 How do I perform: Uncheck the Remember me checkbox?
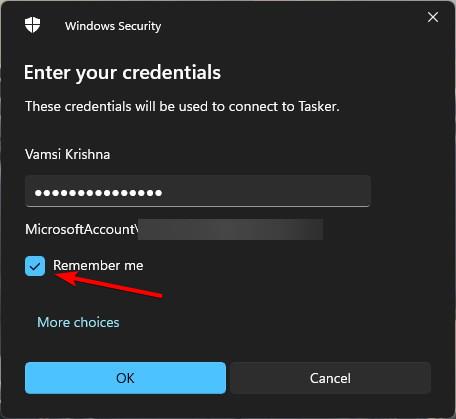(x=35, y=266)
